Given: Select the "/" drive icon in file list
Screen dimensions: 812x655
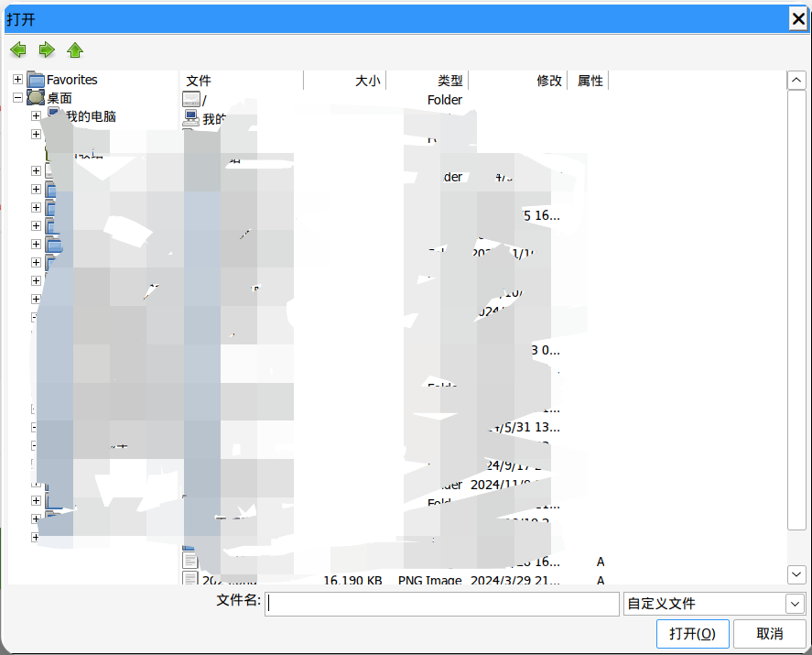Looking at the screenshot, I should pos(191,100).
